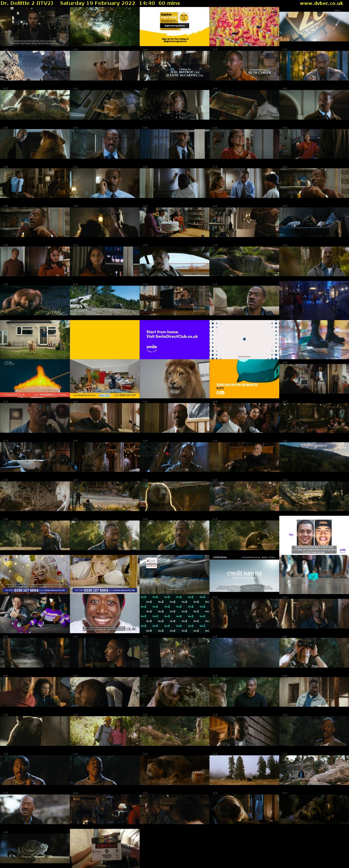Click the tryscience.co.uk flame advert thumbnail

[x=35, y=379]
